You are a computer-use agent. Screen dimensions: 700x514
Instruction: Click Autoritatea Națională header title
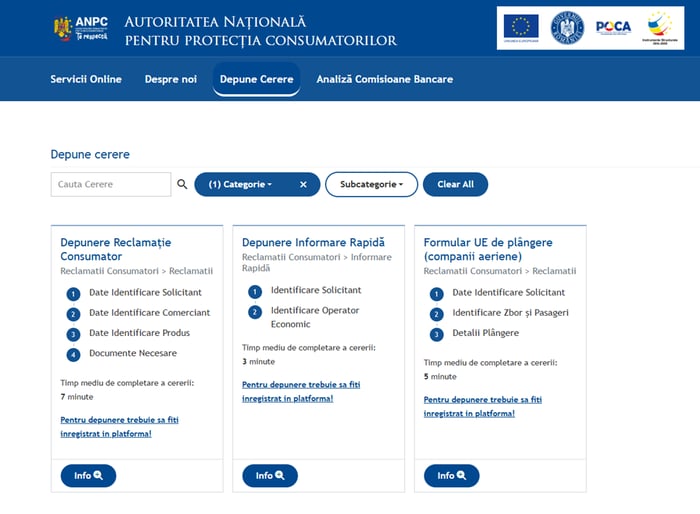point(261,31)
